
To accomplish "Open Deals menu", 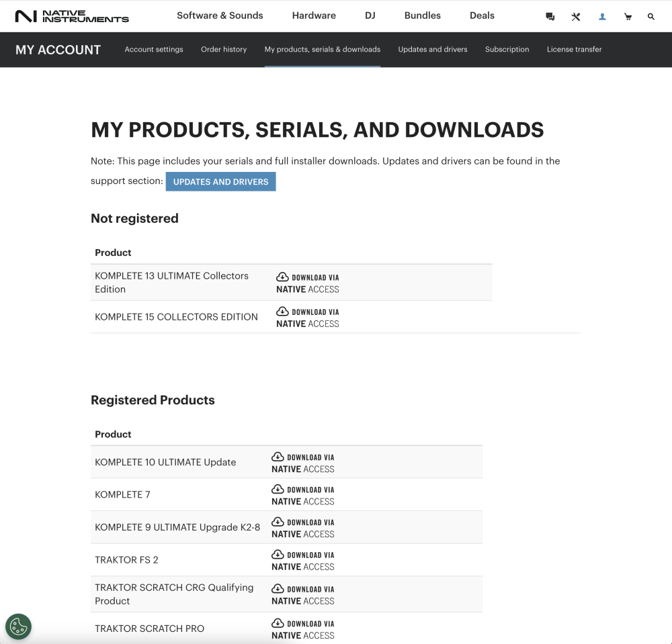I will tap(482, 15).
